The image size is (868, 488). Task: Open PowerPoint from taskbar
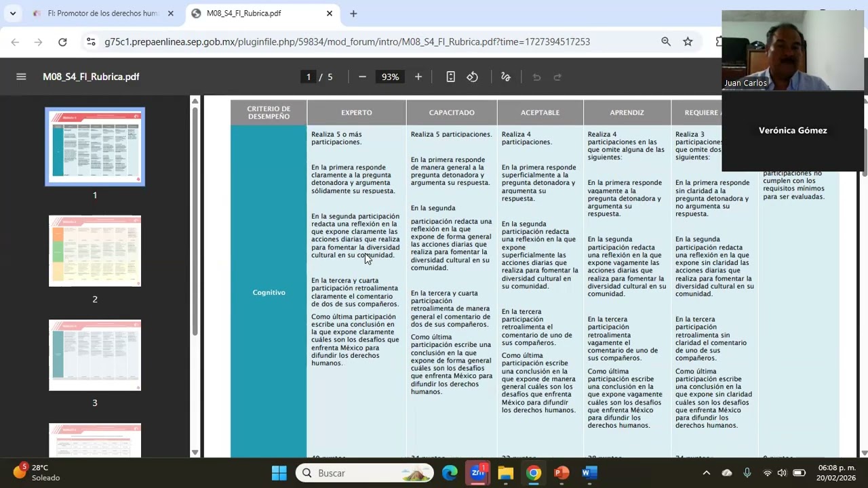click(x=561, y=473)
